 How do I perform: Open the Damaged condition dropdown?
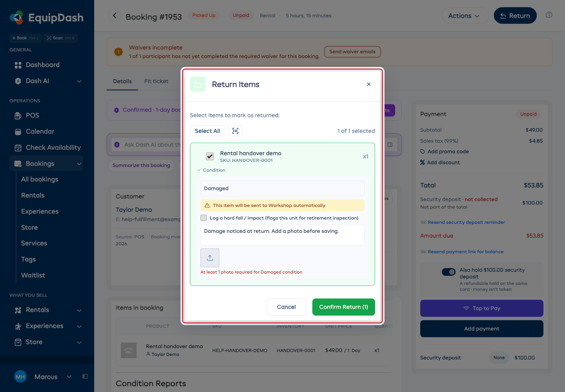pos(282,189)
